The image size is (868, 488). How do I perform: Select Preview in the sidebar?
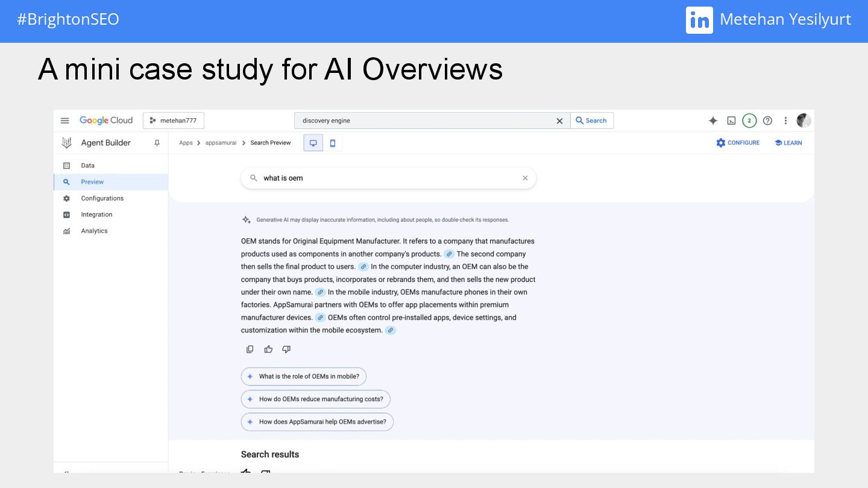[x=110, y=182]
